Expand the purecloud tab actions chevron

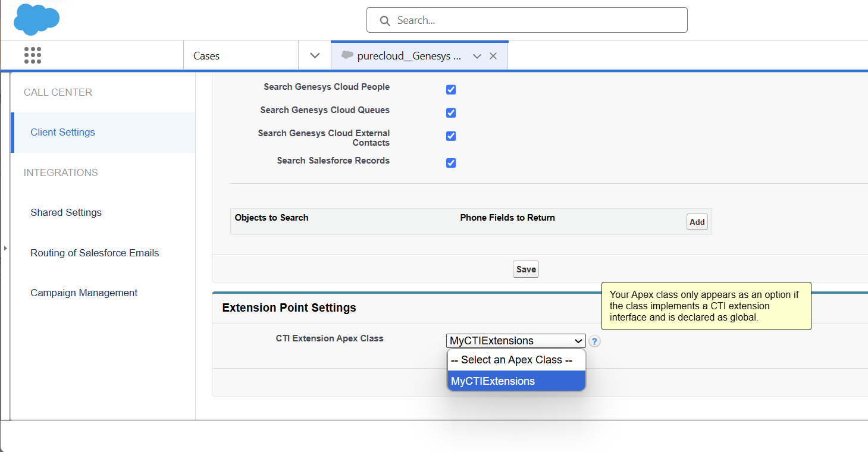tap(477, 56)
